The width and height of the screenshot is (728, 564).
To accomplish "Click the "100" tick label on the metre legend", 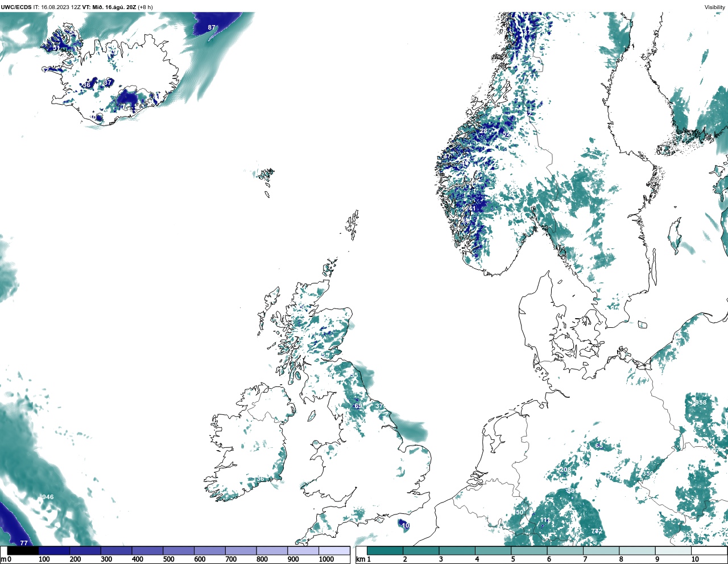I will [44, 559].
